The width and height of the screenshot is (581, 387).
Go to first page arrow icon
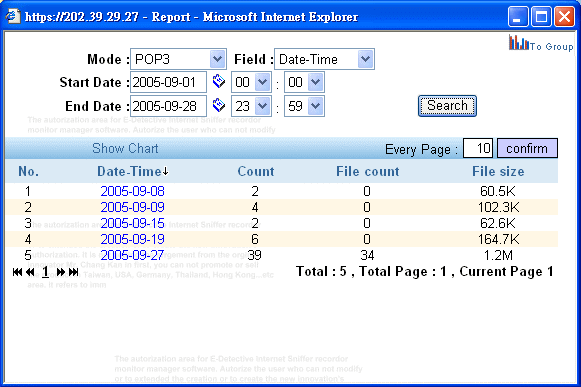point(17,272)
